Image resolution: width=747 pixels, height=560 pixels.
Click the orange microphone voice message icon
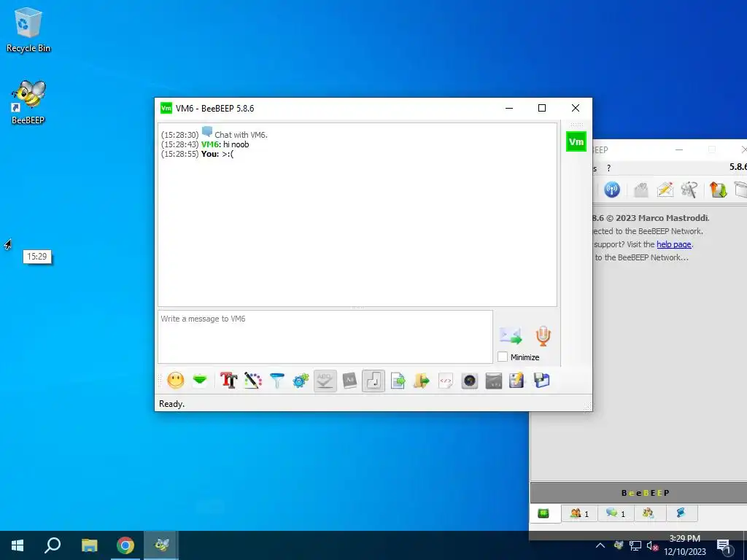point(543,335)
